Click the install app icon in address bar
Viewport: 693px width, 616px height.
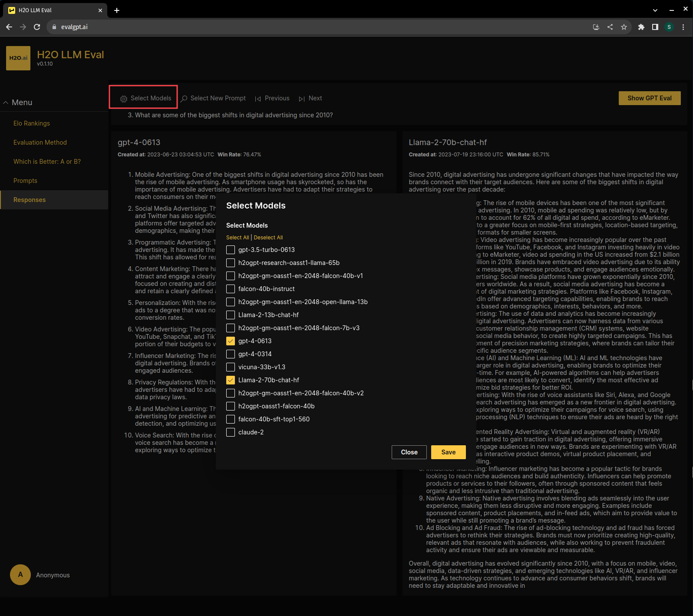click(596, 27)
